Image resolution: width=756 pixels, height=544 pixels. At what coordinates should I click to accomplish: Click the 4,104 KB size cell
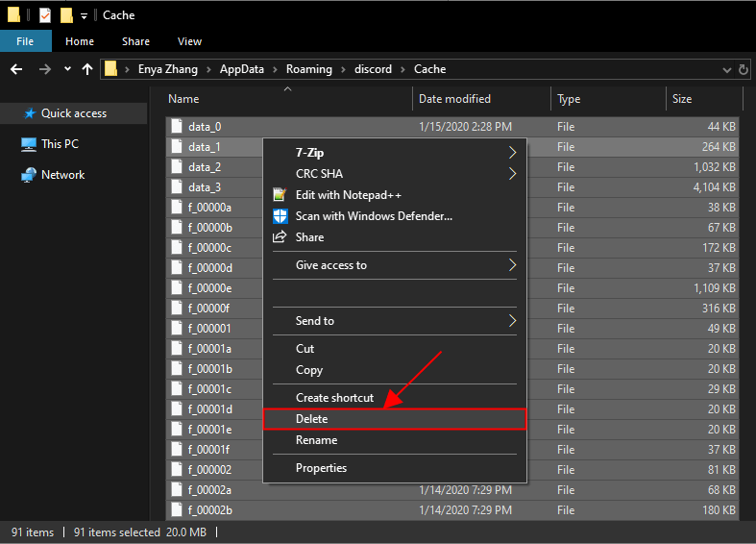714,187
